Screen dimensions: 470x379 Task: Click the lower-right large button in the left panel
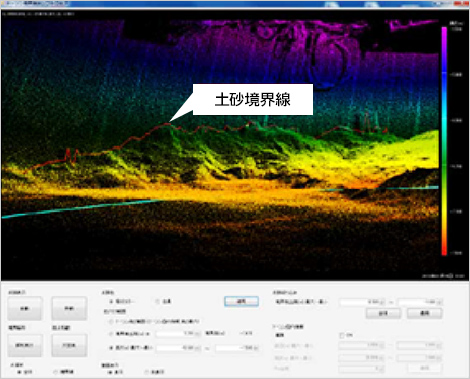[x=69, y=345]
